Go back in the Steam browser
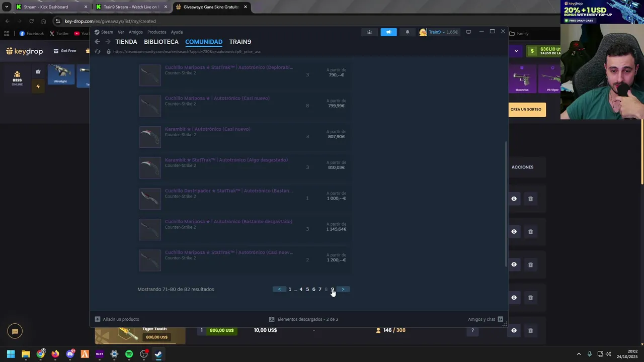This screenshot has width=644, height=362. tap(98, 42)
